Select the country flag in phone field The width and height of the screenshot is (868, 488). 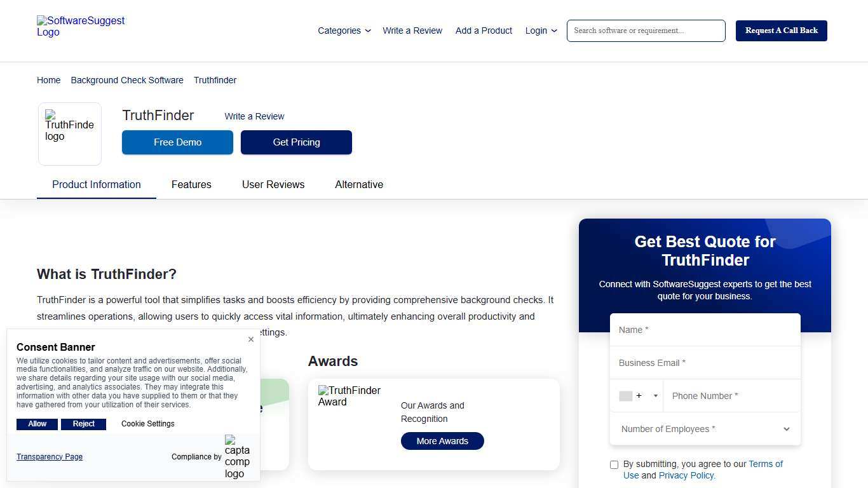point(626,396)
